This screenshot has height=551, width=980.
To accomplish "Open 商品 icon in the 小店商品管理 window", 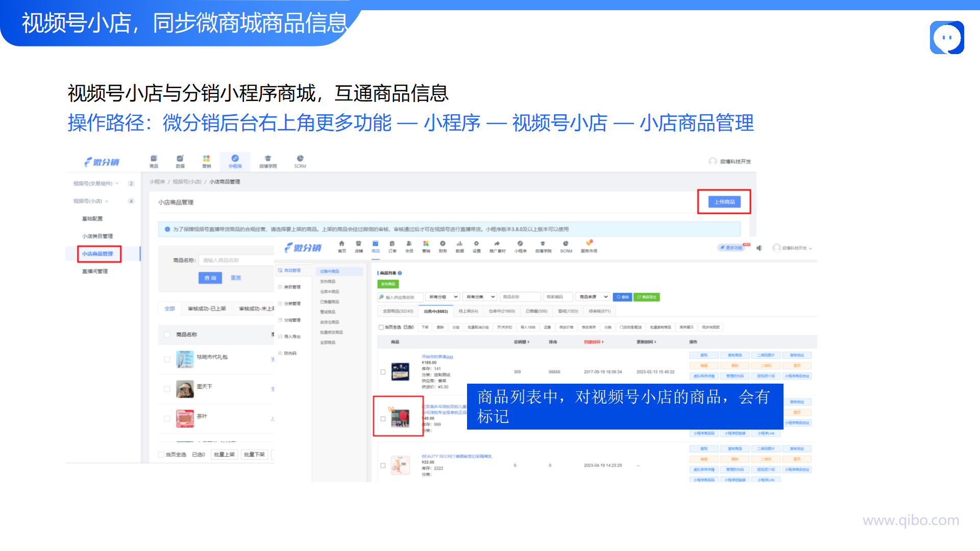I will tap(154, 161).
